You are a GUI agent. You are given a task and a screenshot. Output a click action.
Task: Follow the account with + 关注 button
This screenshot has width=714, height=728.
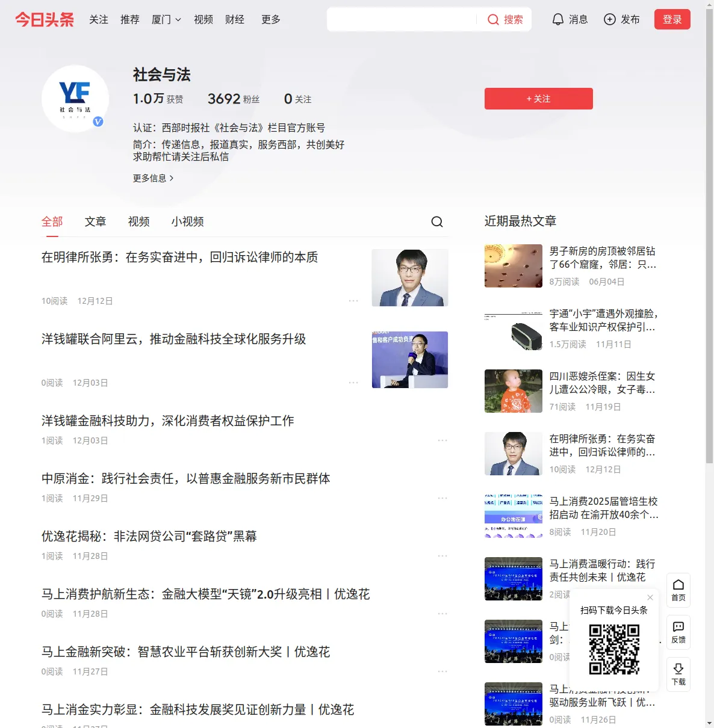(x=539, y=99)
